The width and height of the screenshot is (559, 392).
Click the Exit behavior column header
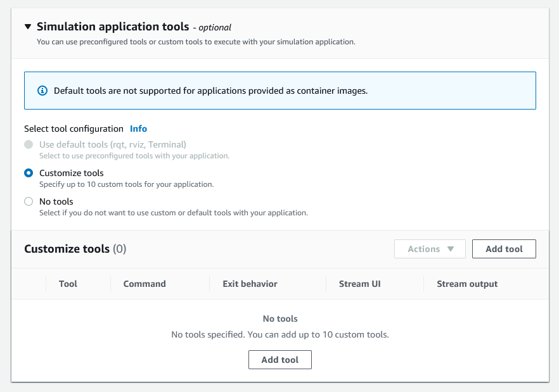pyautogui.click(x=250, y=284)
